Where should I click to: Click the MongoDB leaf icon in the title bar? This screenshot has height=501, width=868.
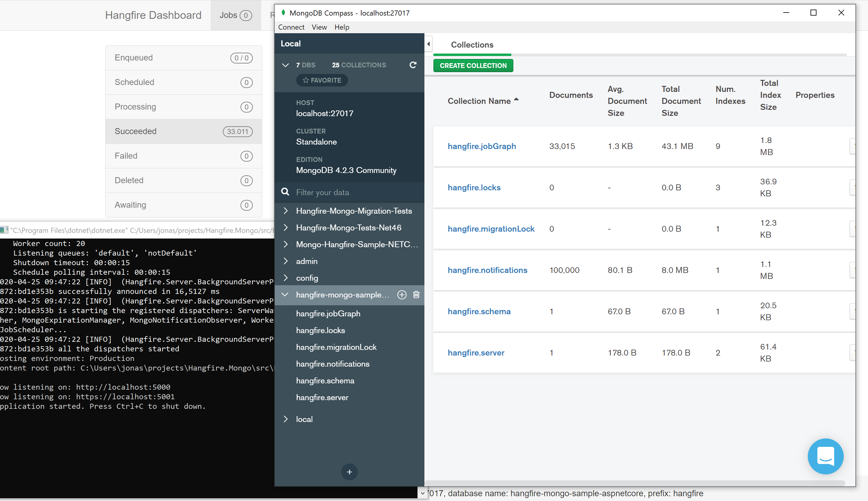[283, 12]
